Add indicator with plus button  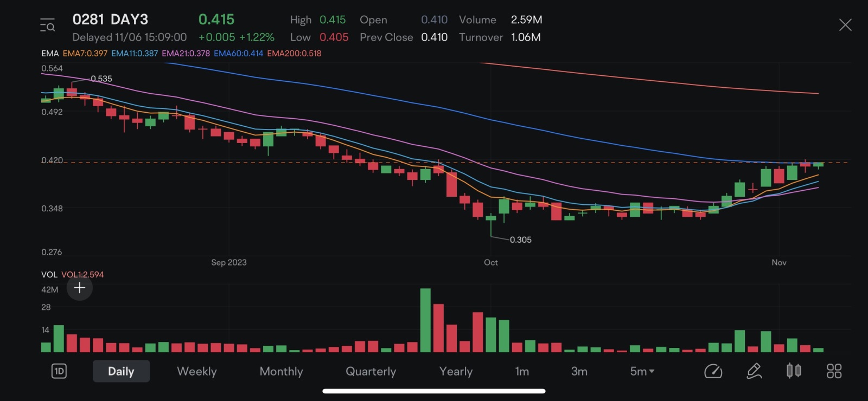pyautogui.click(x=80, y=288)
